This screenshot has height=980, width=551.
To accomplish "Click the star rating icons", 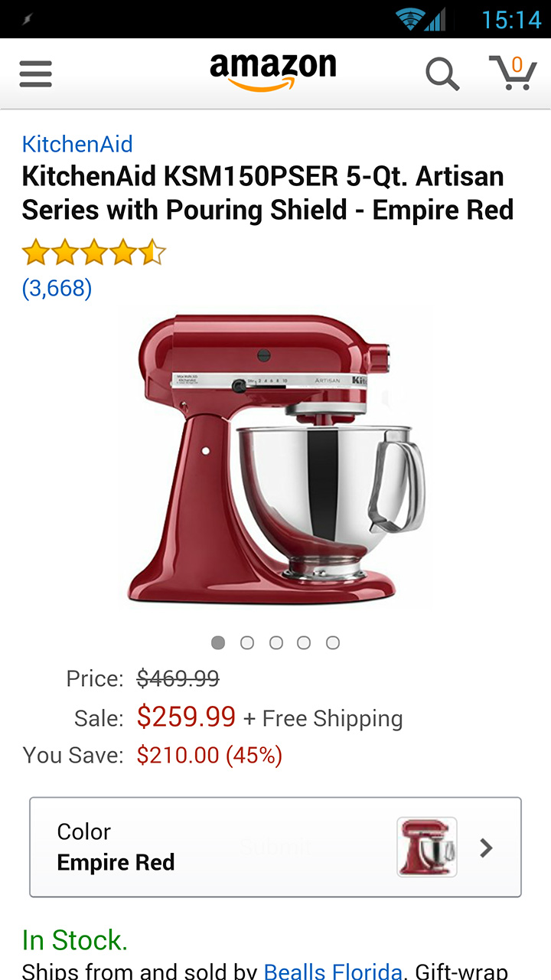I will tap(94, 252).
